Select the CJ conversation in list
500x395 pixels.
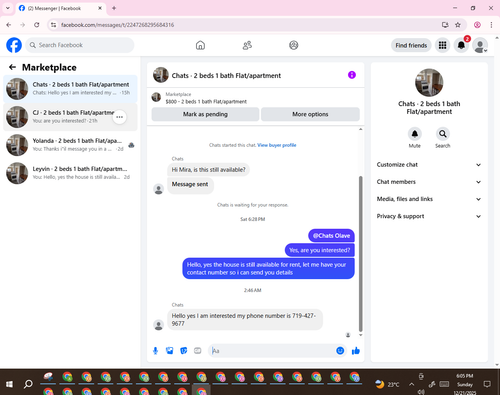click(x=70, y=117)
